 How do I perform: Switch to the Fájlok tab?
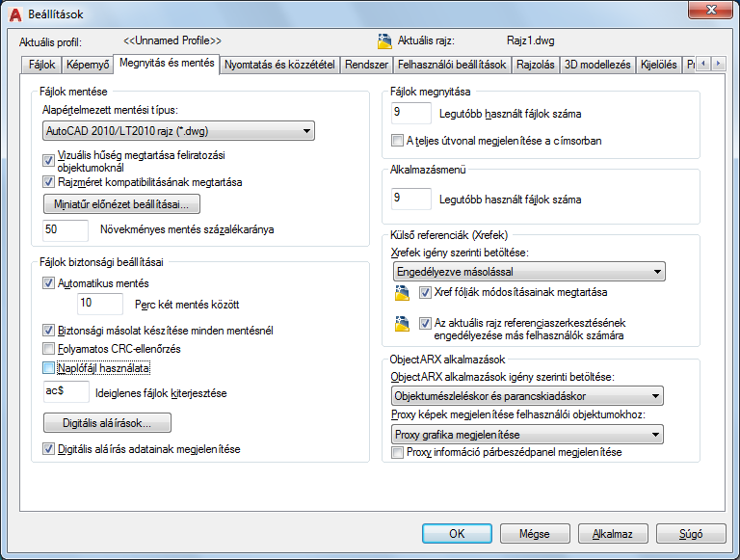[42, 65]
